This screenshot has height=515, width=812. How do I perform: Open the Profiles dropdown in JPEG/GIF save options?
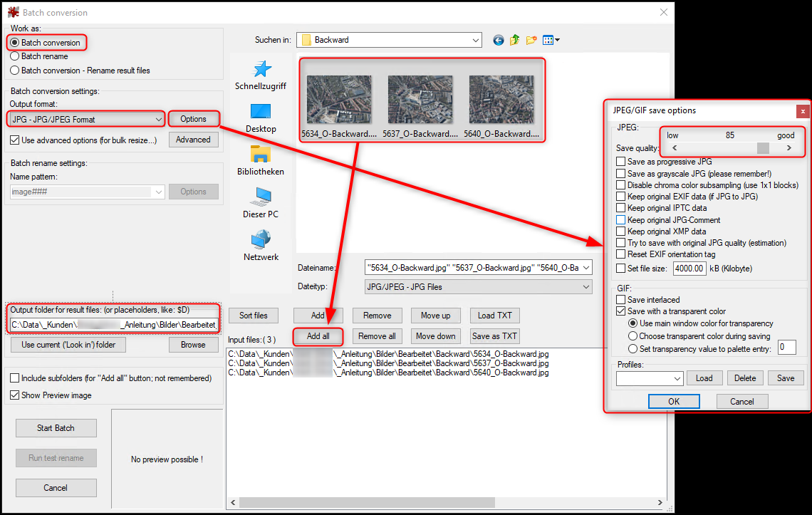(677, 378)
